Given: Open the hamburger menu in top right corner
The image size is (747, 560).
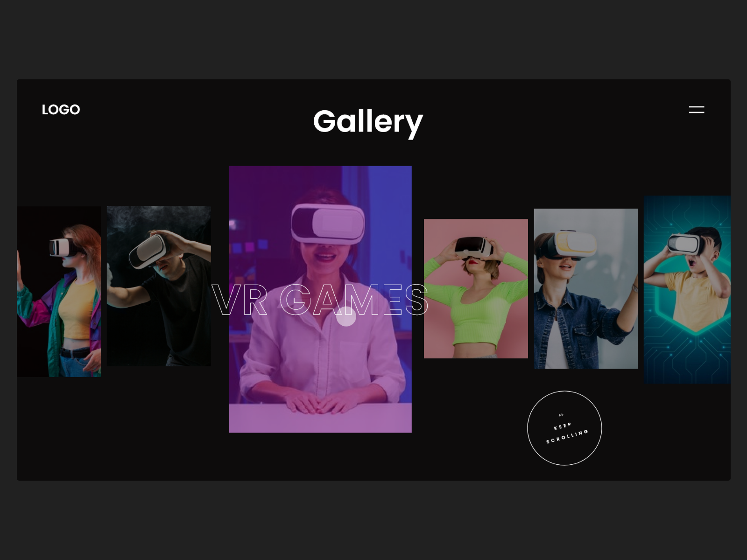Looking at the screenshot, I should coord(697,109).
